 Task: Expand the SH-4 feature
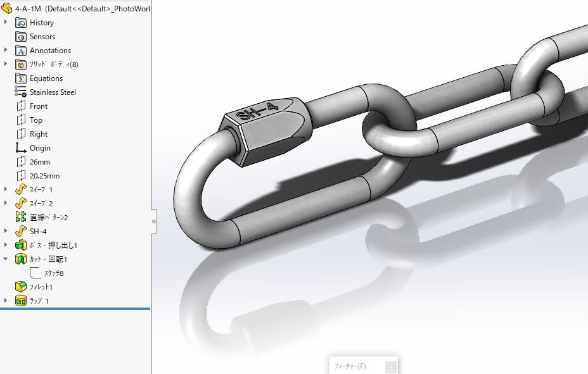coord(6,231)
